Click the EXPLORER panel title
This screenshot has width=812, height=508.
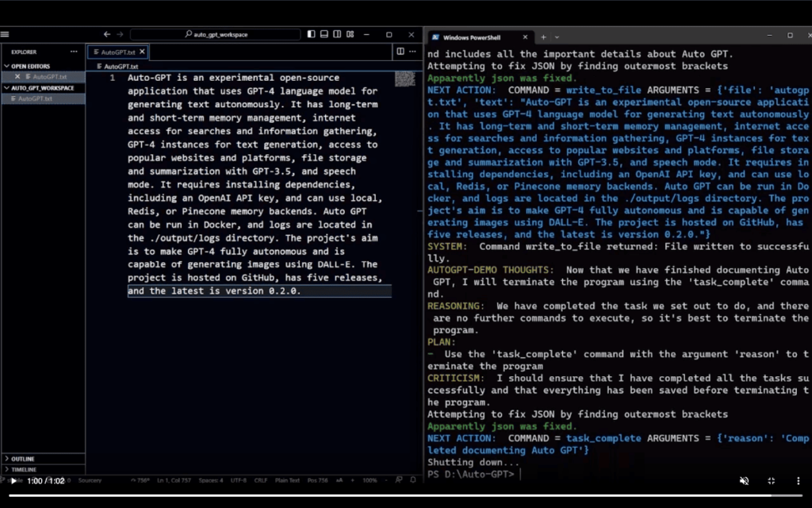click(24, 52)
